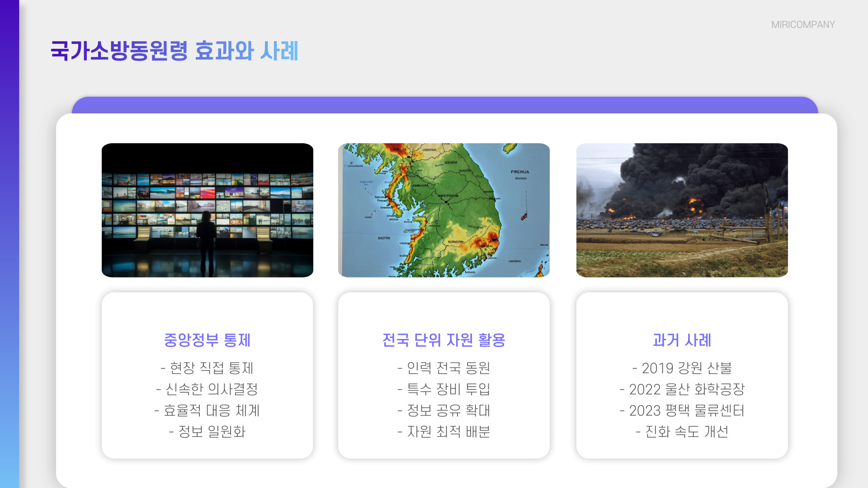Click the MIRICOMPANY text in corner
Screen dimensions: 868x488
coord(803,25)
